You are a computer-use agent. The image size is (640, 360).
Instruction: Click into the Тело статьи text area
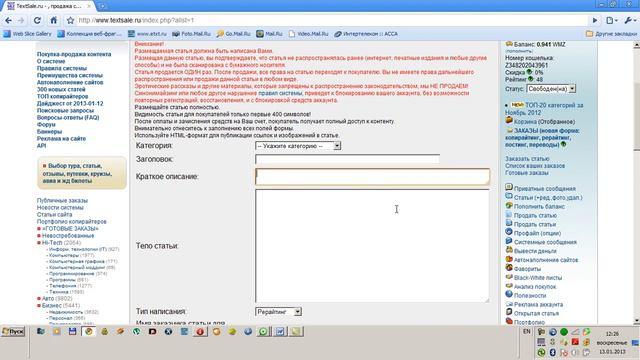pos(372,246)
